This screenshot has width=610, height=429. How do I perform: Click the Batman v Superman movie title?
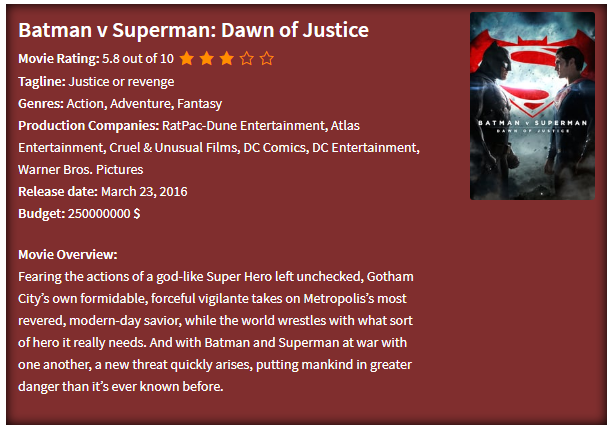coord(193,30)
